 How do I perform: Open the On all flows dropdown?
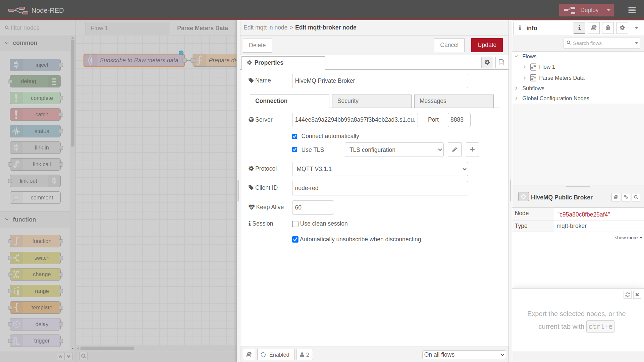464,355
